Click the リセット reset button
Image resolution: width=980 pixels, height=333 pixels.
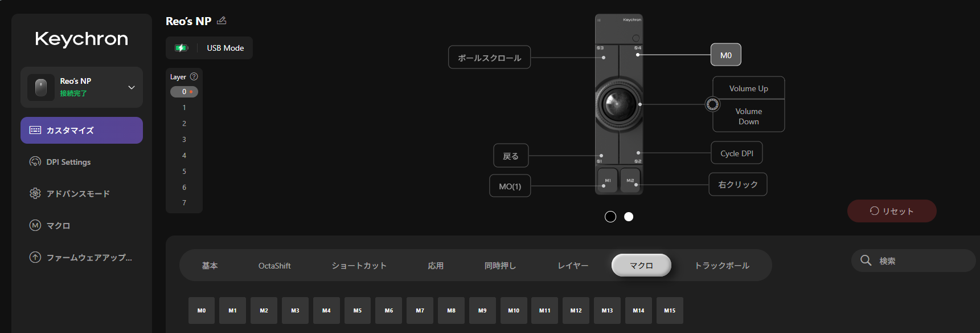click(x=892, y=211)
